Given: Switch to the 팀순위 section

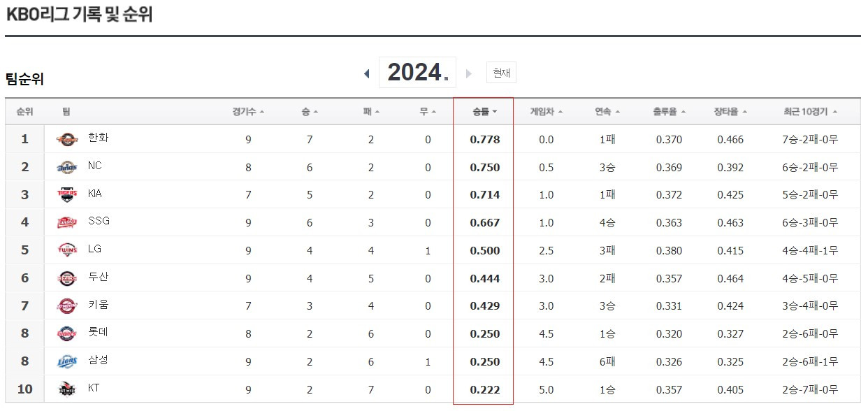Looking at the screenshot, I should point(26,79).
